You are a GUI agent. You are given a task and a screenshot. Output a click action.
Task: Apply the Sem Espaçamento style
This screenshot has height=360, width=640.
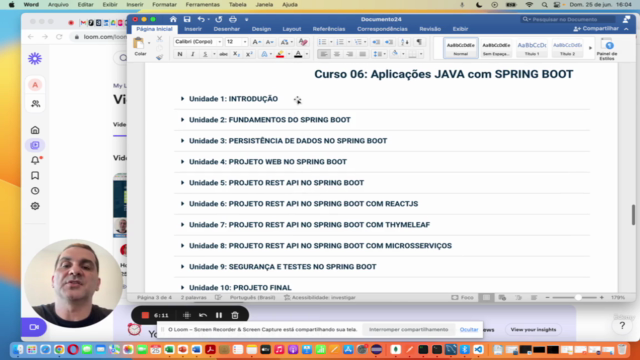496,48
